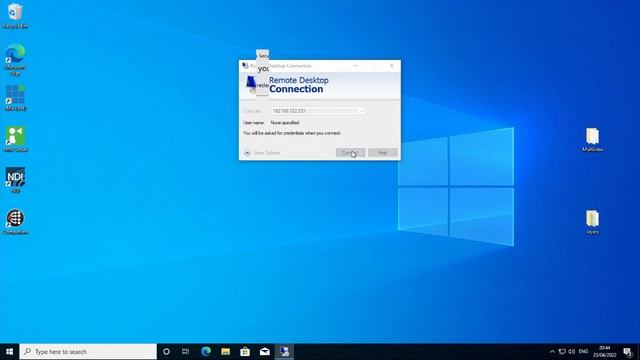Click the ENG language indicator
This screenshot has height=360, width=640.
tap(583, 351)
